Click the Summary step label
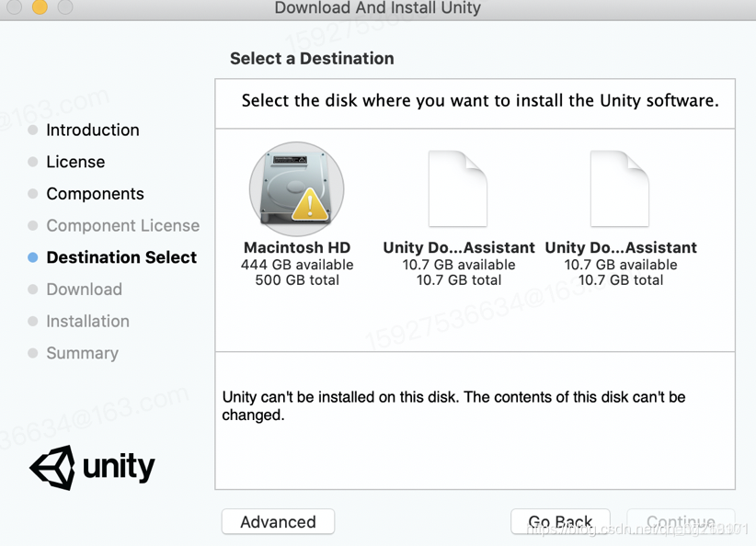Image resolution: width=756 pixels, height=546 pixels. [83, 353]
